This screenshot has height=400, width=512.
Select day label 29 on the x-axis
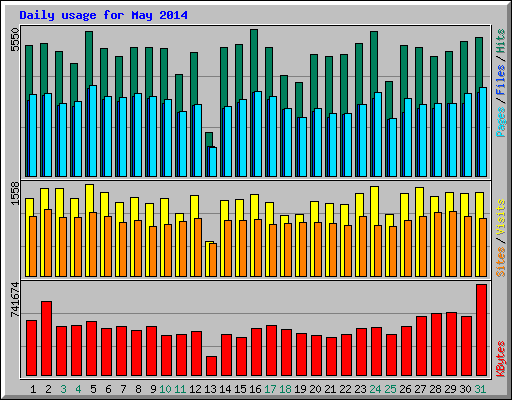point(450,389)
